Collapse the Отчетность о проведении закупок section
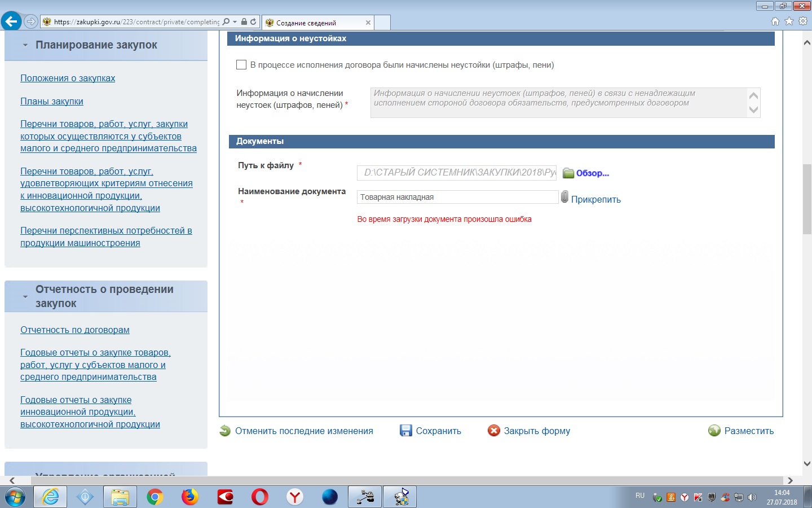The height and width of the screenshot is (508, 812). [25, 296]
